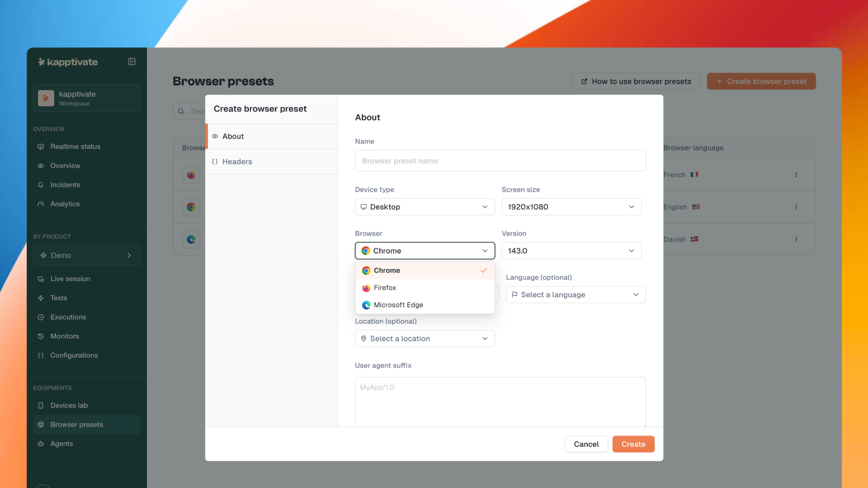Click Chrome preset row icon
Image resolution: width=868 pixels, height=488 pixels.
(x=191, y=207)
